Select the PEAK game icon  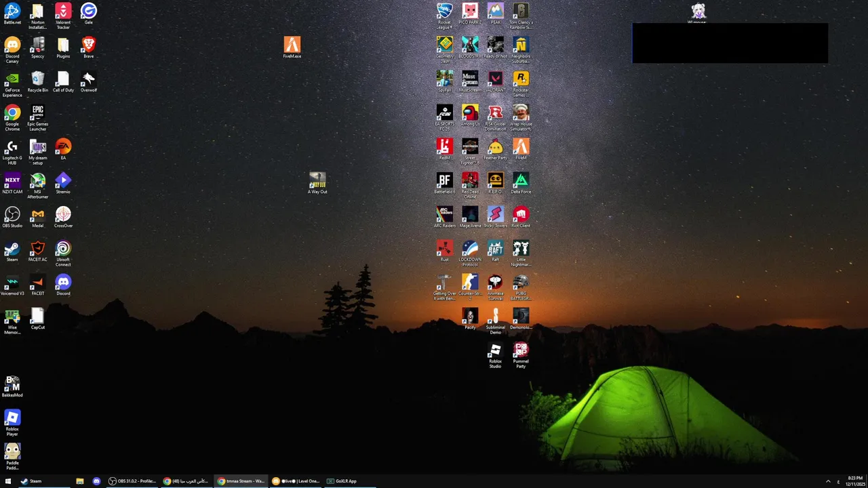495,14
